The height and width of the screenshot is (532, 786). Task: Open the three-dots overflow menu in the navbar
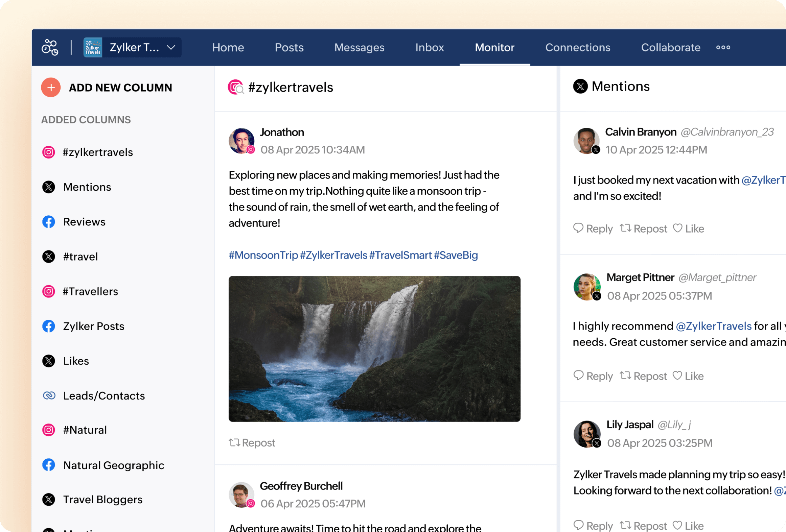click(x=723, y=47)
